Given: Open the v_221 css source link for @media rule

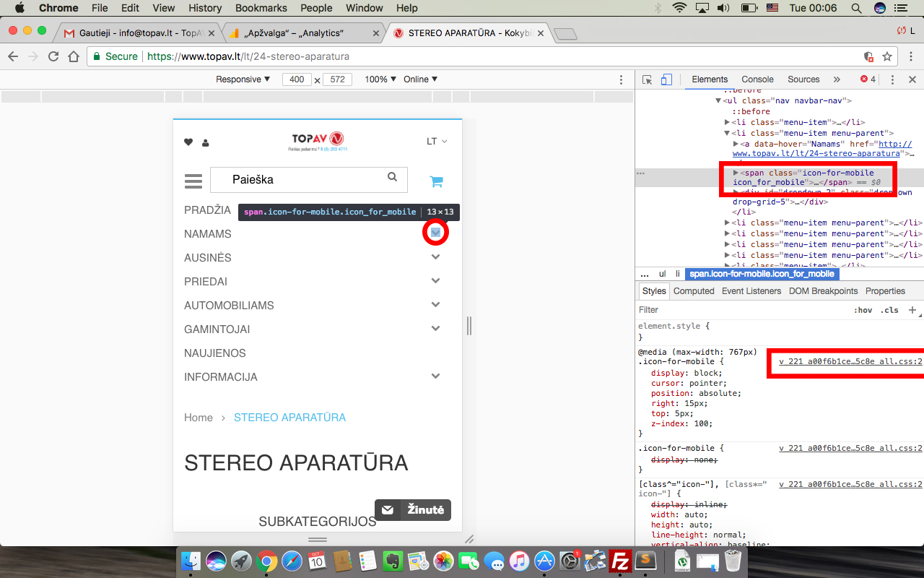Looking at the screenshot, I should tap(850, 361).
